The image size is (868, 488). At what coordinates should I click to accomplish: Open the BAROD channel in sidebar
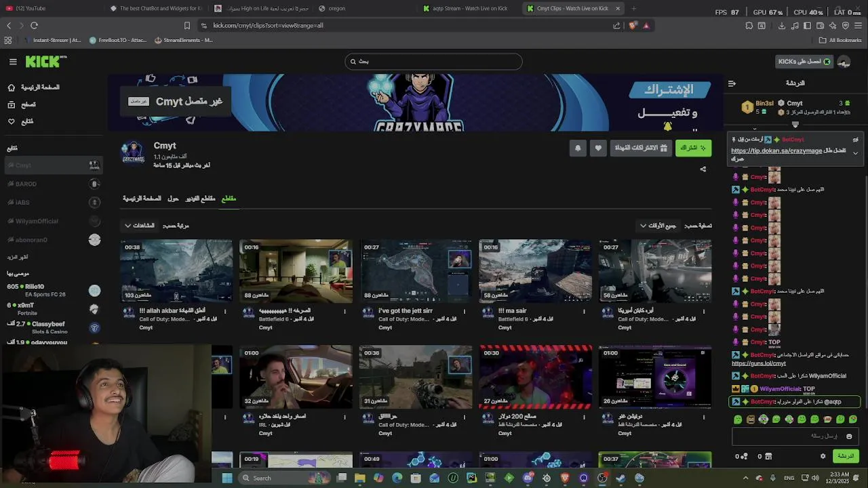53,184
